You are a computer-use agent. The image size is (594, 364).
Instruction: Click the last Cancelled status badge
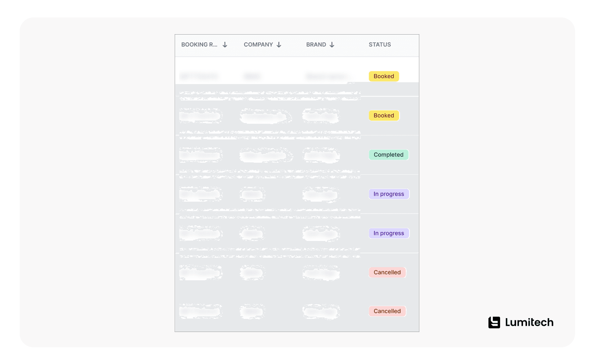click(x=387, y=311)
